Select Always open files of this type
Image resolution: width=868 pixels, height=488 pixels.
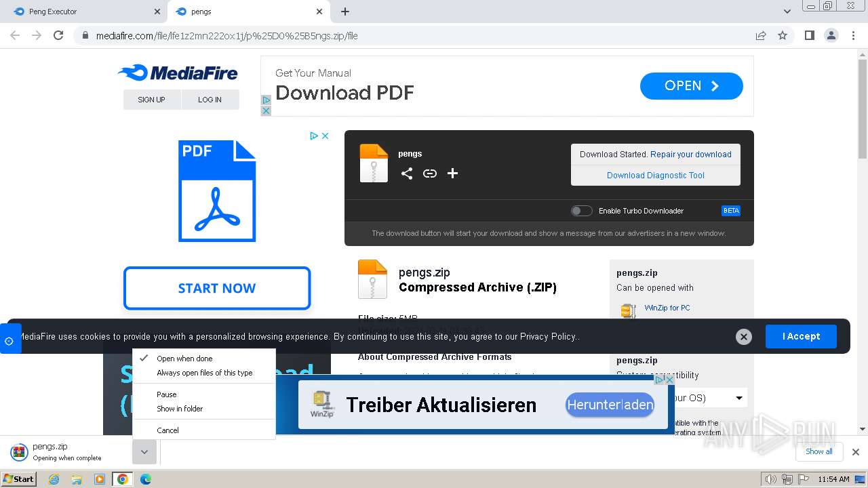click(x=203, y=373)
